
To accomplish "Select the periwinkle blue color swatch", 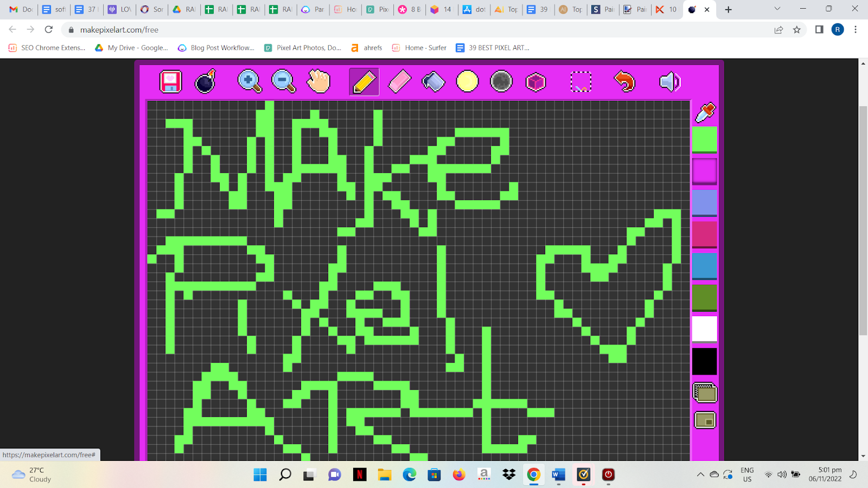I will coord(705,203).
